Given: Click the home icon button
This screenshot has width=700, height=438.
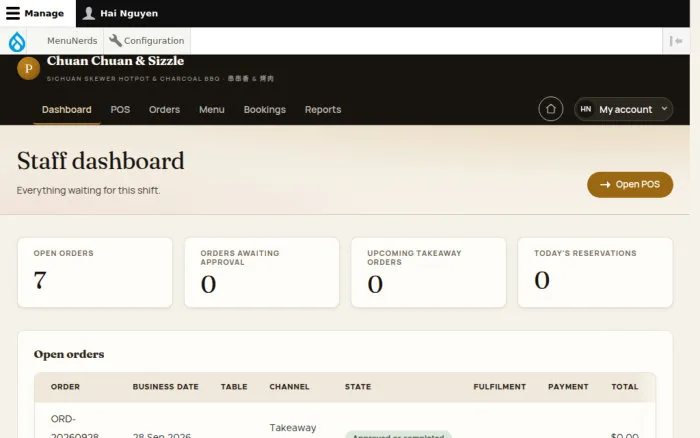Looking at the screenshot, I should click(x=550, y=109).
